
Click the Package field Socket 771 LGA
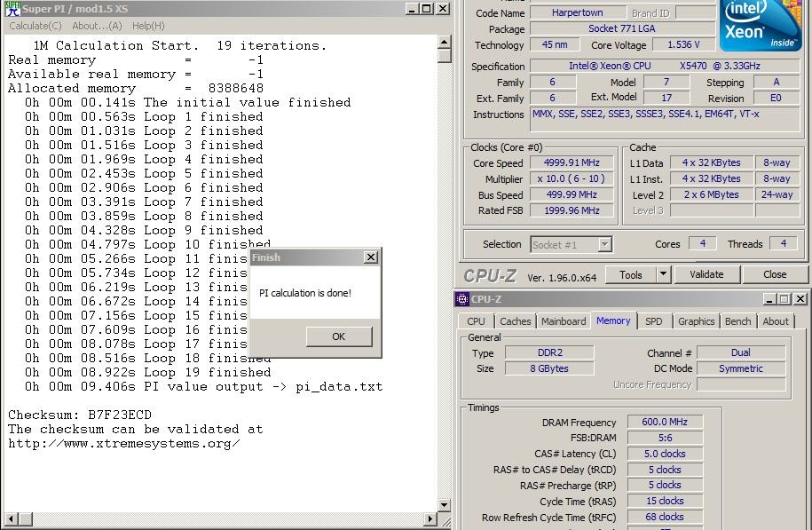coord(622,28)
